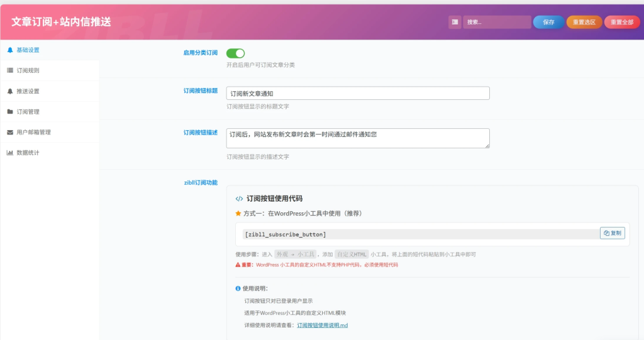Click the expand-all icon left of search
The image size is (644, 340).
point(455,22)
